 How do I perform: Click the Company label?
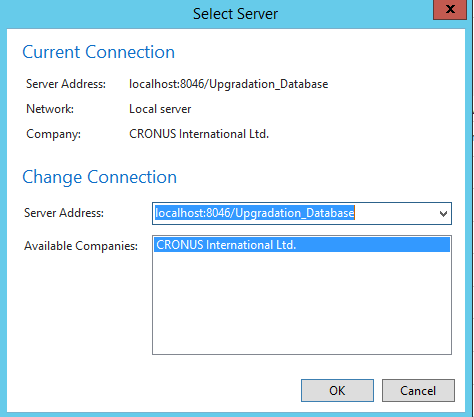coord(53,134)
